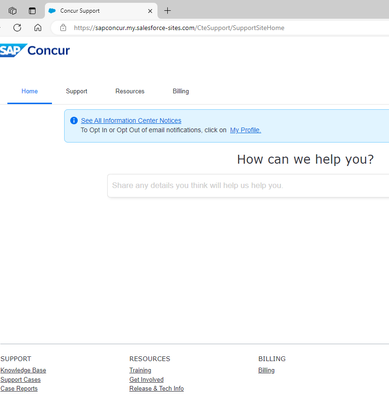The image size is (389, 400).
Task: Open the Support Cases footer link
Action: click(21, 380)
